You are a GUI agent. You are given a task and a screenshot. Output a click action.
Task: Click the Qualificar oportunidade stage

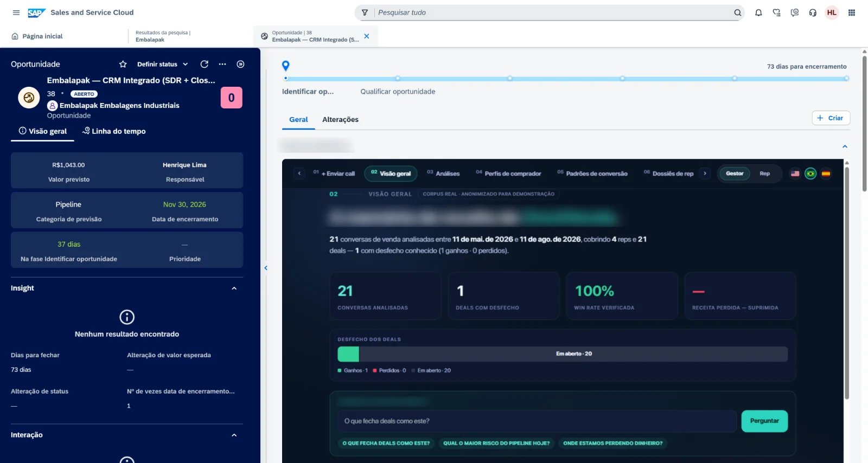pyautogui.click(x=398, y=92)
